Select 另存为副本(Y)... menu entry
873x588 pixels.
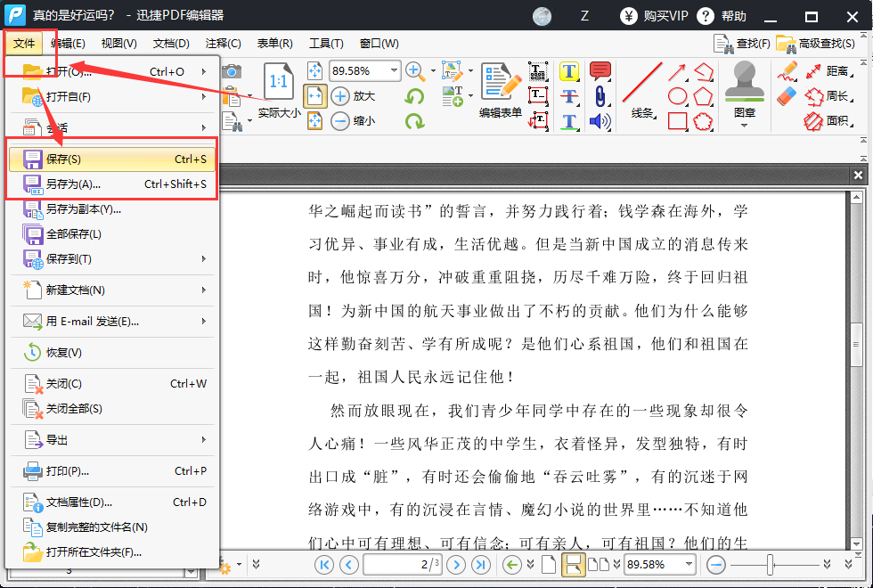pos(112,209)
